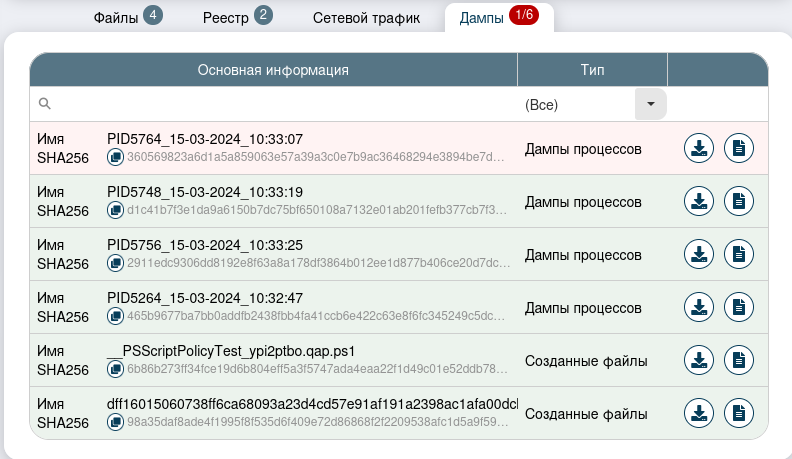Open the Реестр tab

(x=236, y=17)
